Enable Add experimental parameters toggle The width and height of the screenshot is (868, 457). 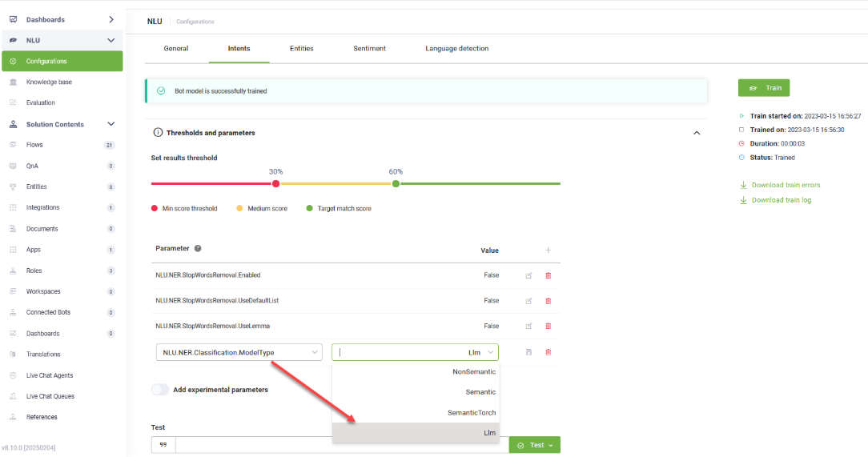[160, 390]
